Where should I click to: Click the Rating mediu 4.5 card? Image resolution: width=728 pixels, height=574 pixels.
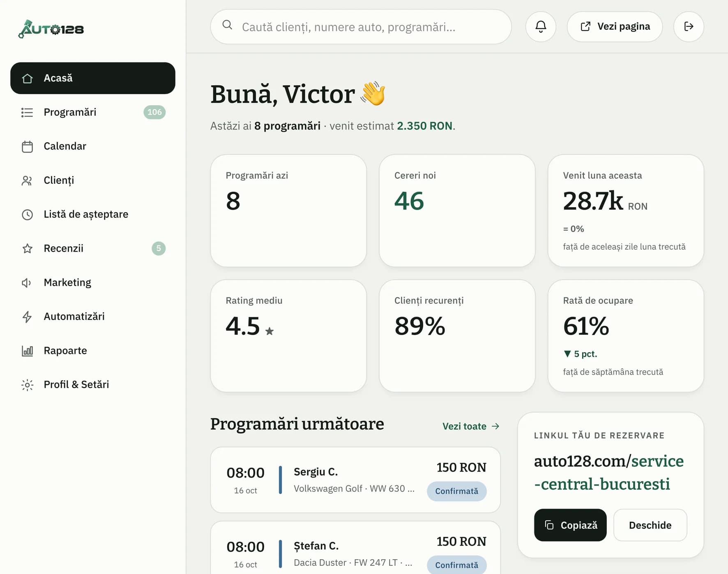[288, 336]
